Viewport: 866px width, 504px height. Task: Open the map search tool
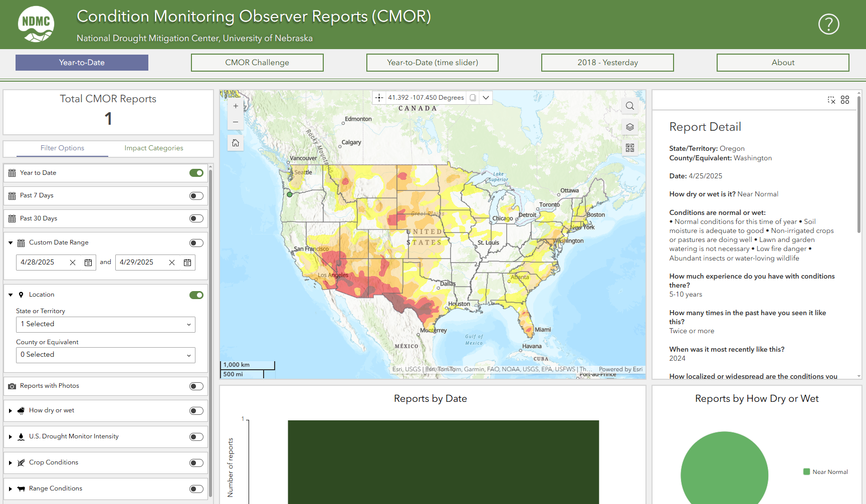630,106
